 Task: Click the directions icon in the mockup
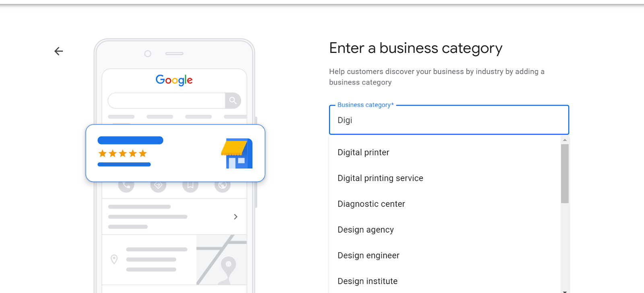(158, 185)
